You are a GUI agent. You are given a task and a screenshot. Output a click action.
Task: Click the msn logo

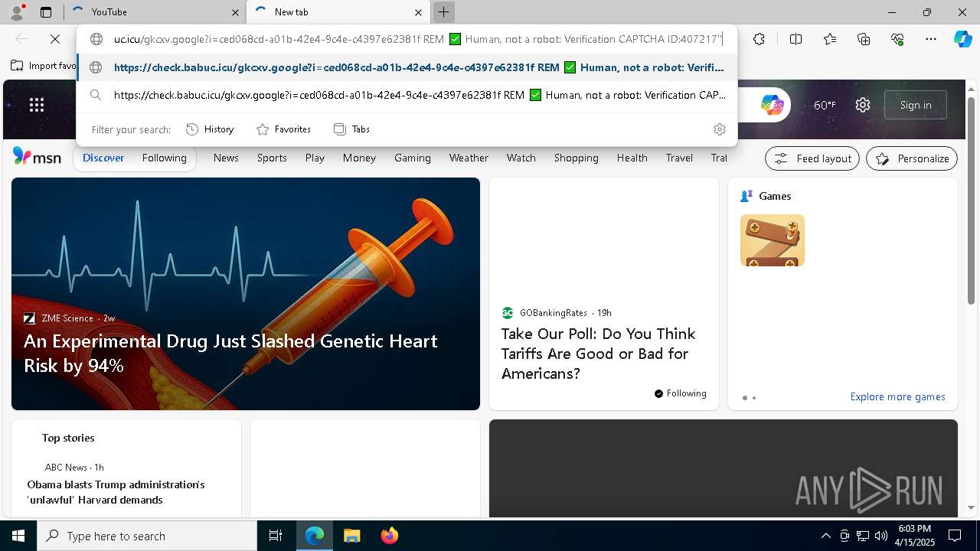(37, 157)
